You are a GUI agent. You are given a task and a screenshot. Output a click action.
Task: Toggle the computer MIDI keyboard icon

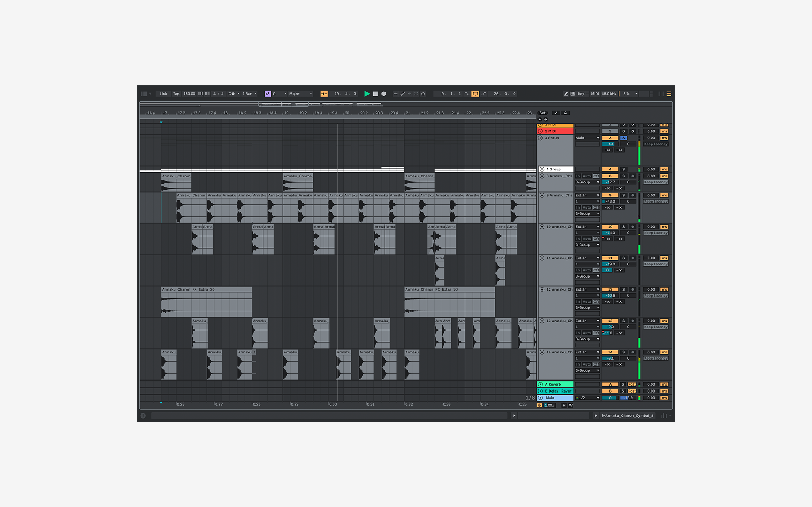click(x=573, y=94)
